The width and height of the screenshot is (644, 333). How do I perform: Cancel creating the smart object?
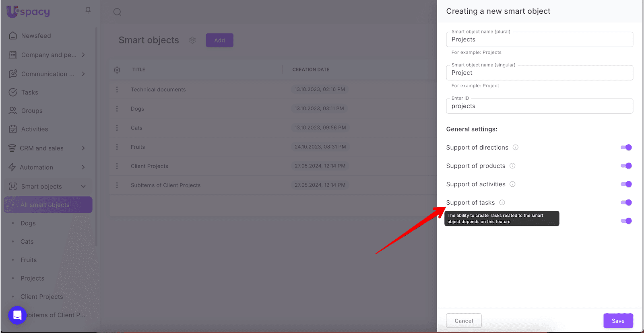(x=464, y=321)
